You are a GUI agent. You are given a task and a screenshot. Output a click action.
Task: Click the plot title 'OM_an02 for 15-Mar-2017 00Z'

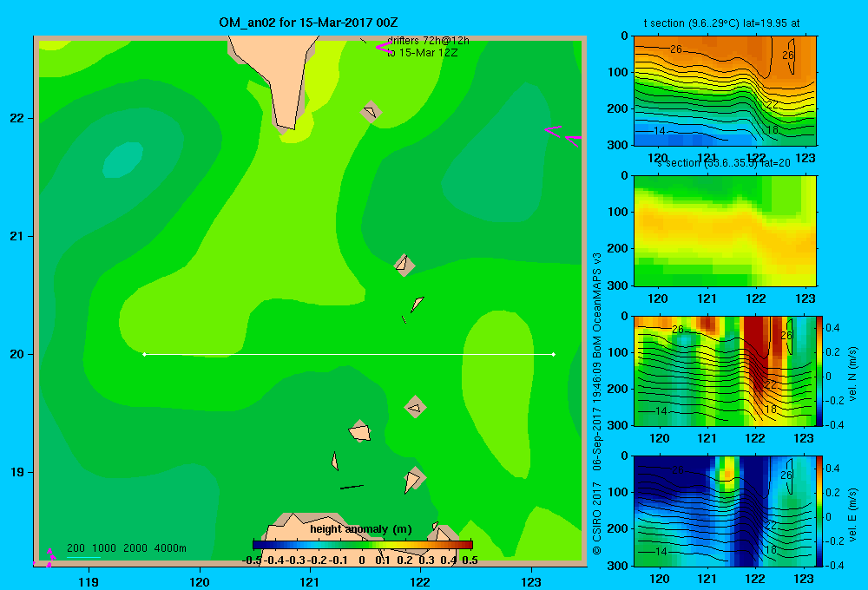point(308,23)
